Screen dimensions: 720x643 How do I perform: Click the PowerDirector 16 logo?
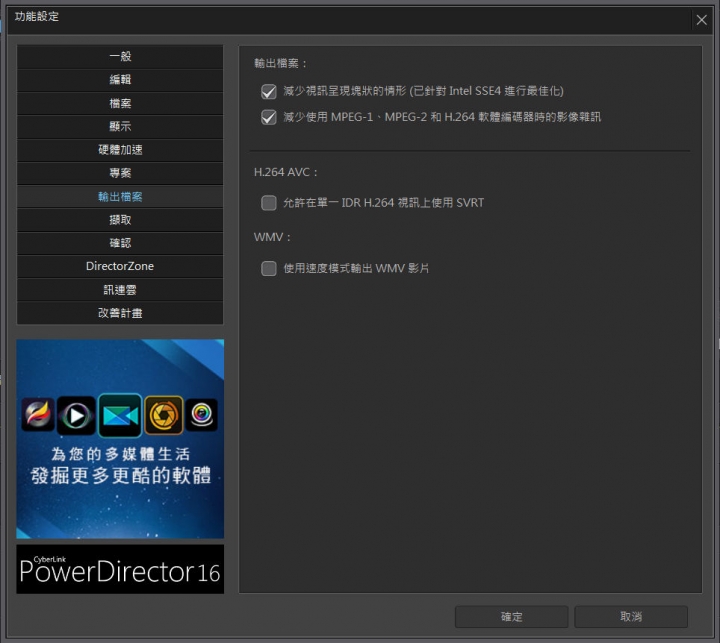click(120, 569)
